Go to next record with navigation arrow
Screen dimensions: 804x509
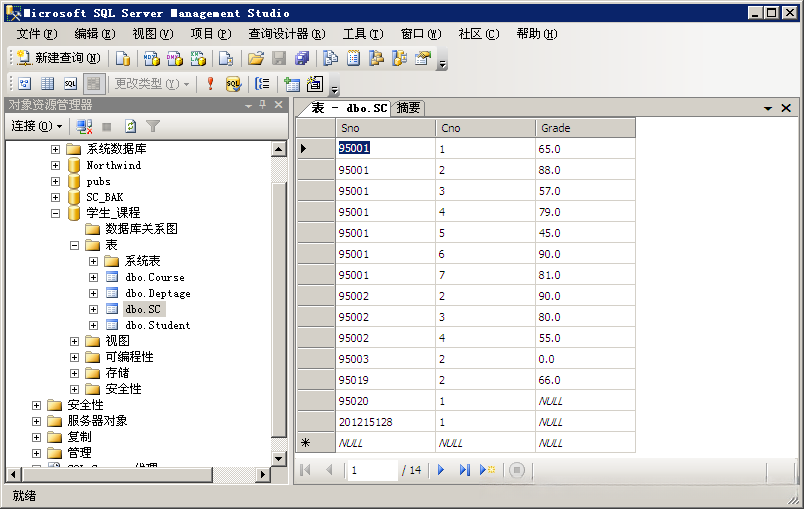click(441, 469)
